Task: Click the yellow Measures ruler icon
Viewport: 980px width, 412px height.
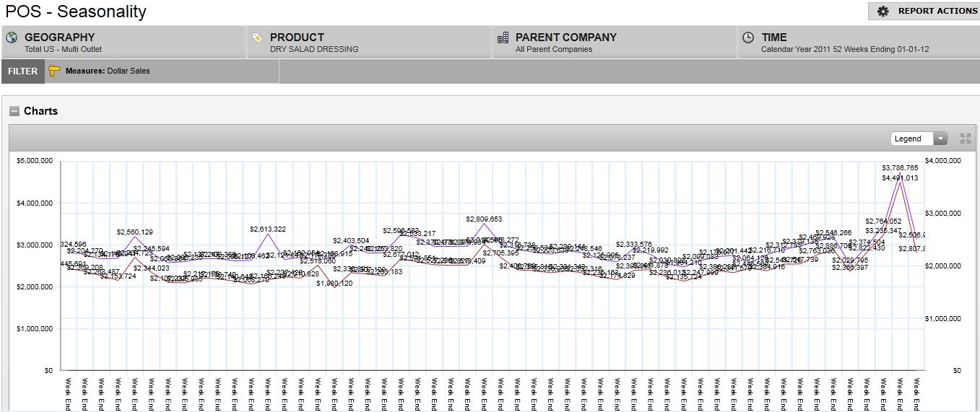Action: tap(54, 71)
